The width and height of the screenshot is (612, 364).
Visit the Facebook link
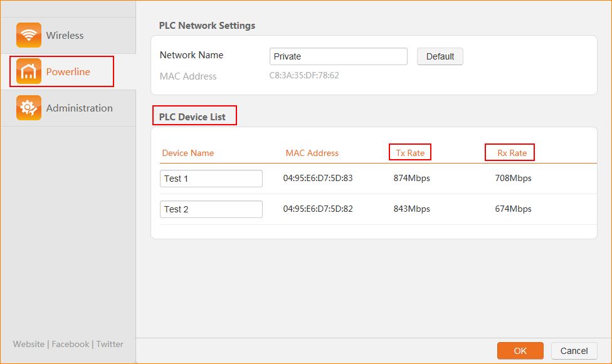click(x=70, y=344)
